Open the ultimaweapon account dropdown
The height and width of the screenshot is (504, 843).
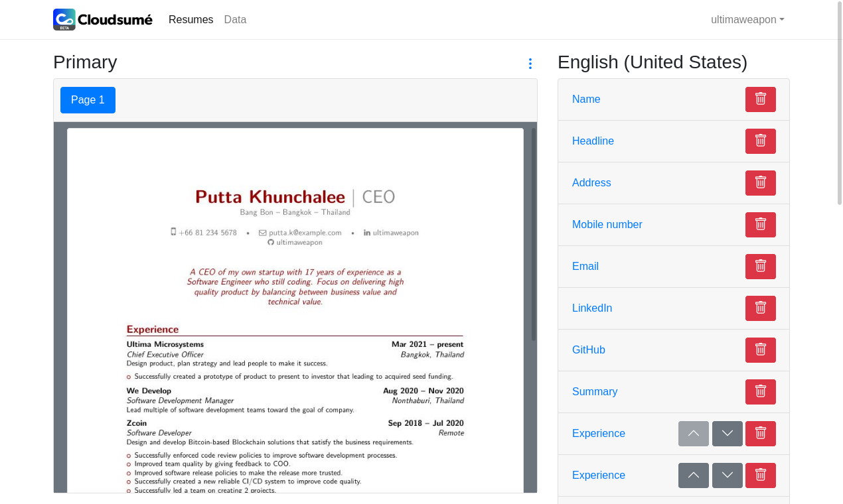[x=747, y=20]
